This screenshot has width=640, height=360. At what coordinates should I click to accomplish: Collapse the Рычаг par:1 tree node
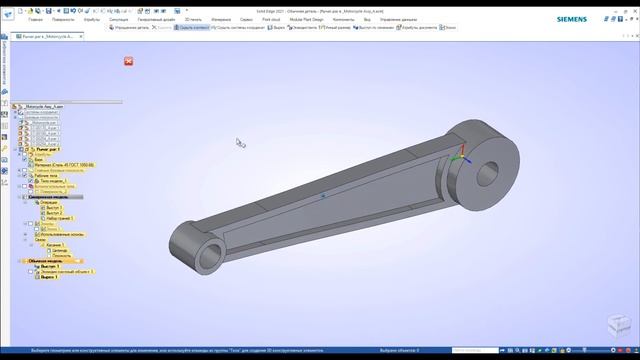[x=16, y=149]
